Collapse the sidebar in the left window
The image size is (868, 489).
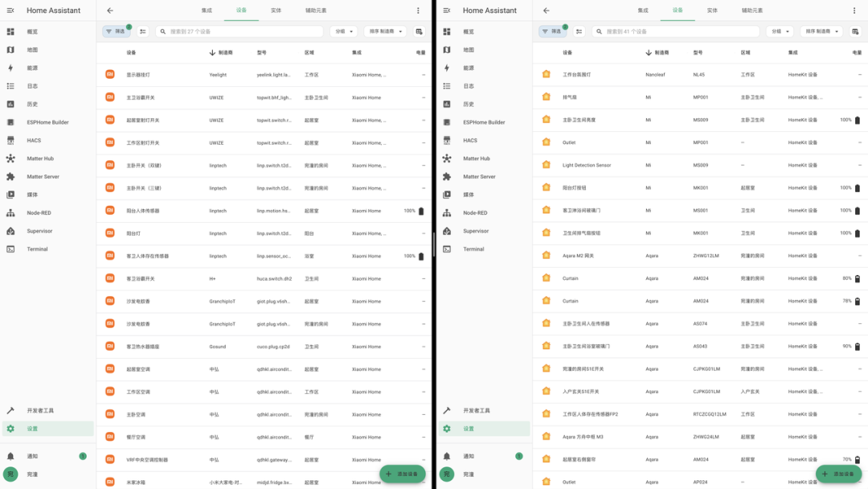10,10
